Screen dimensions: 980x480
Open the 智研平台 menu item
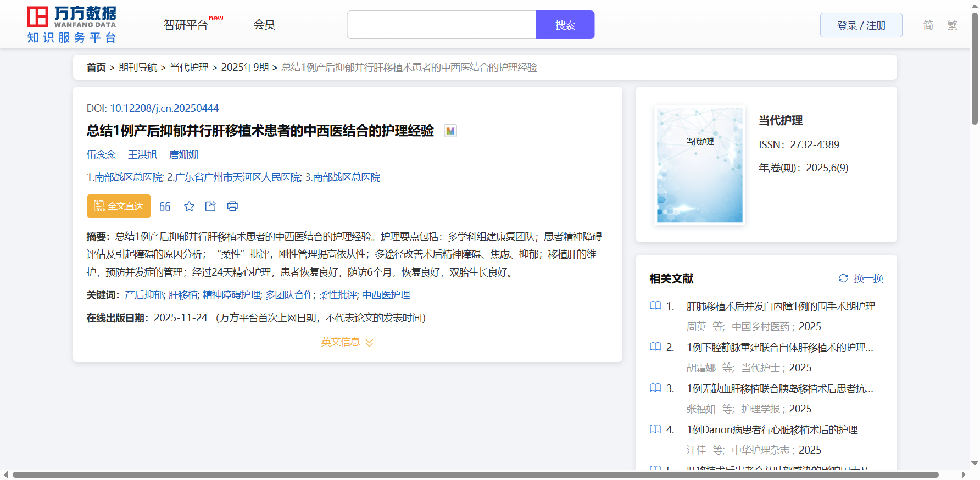click(186, 25)
